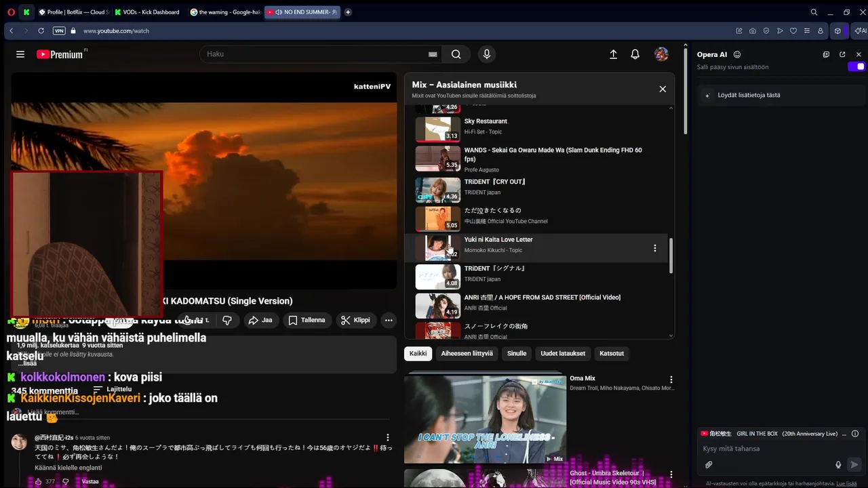The image size is (868, 488).
Task: Close the Mix Aasialainen musiikki playlist panel
Action: pyautogui.click(x=663, y=89)
